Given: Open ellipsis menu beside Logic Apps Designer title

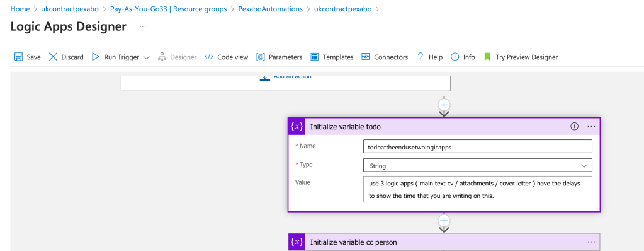Looking at the screenshot, I should [x=142, y=26].
